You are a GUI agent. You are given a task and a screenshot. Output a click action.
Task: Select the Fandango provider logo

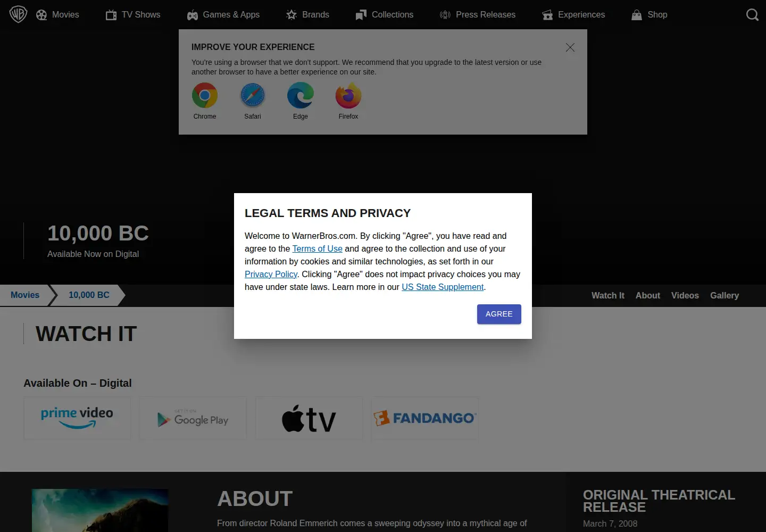coord(425,418)
